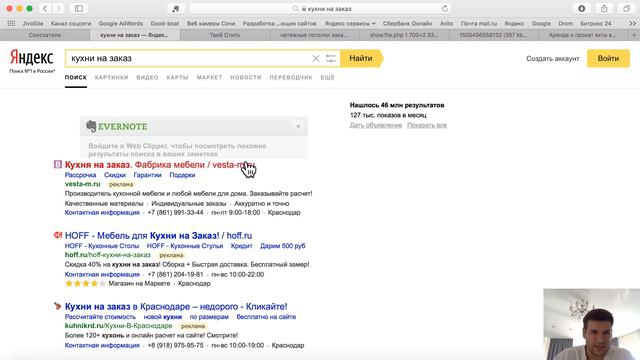The image size is (640, 360).
Task: Open the Share icon in toolbar
Action: pos(604,9)
